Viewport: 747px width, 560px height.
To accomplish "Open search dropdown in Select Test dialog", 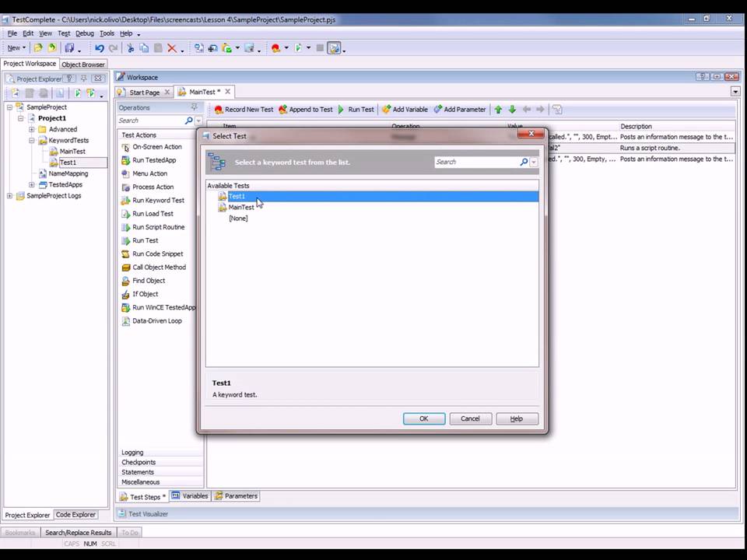I will (534, 163).
